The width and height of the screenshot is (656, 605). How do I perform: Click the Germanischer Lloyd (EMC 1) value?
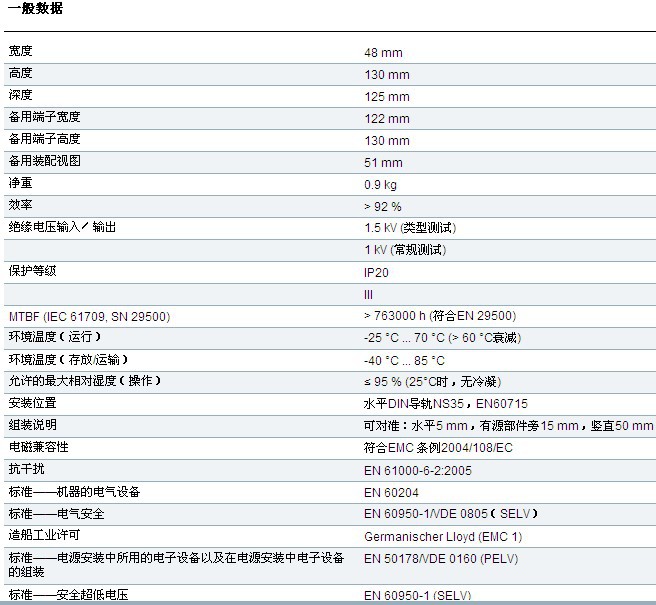click(442, 536)
